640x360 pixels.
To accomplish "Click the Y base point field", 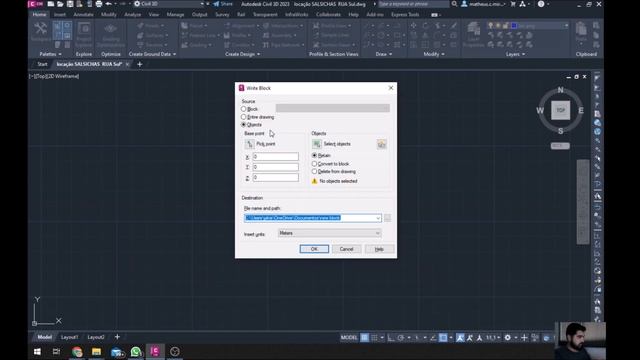I will click(x=276, y=167).
